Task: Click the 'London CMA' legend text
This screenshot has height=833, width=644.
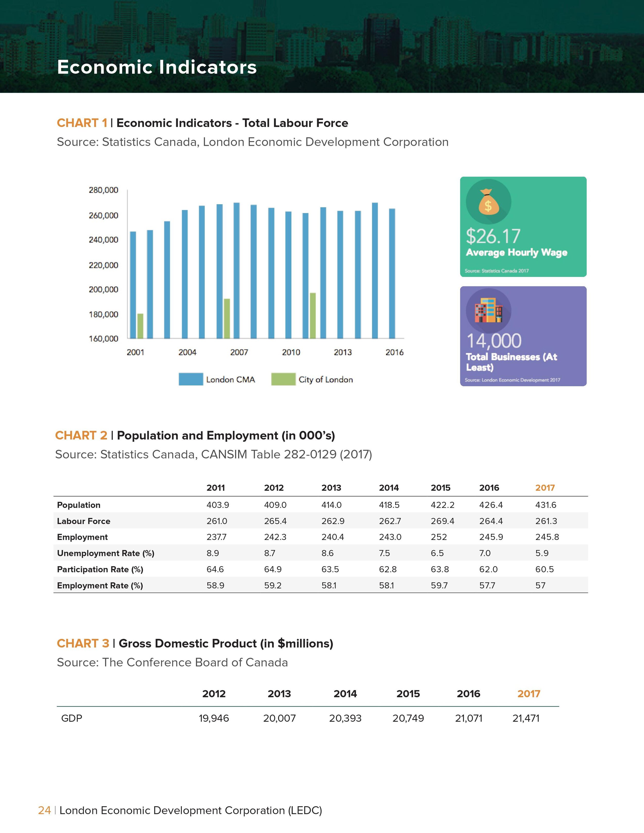Action: (231, 380)
